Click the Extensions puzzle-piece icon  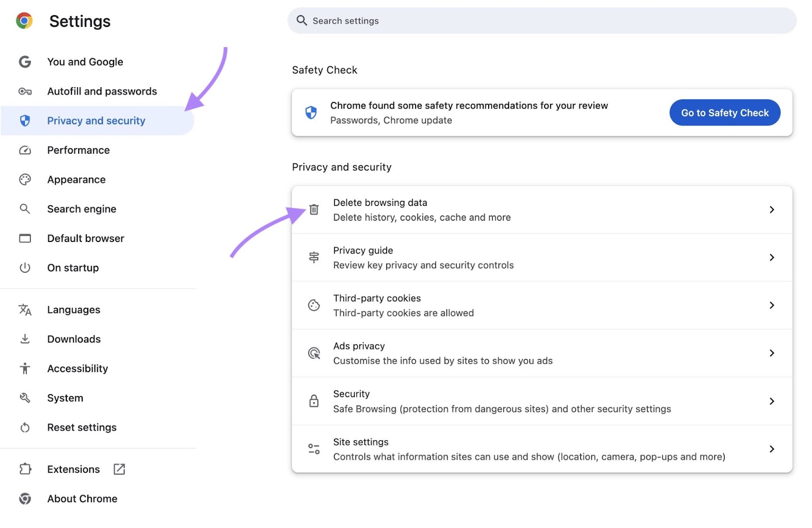tap(25, 469)
